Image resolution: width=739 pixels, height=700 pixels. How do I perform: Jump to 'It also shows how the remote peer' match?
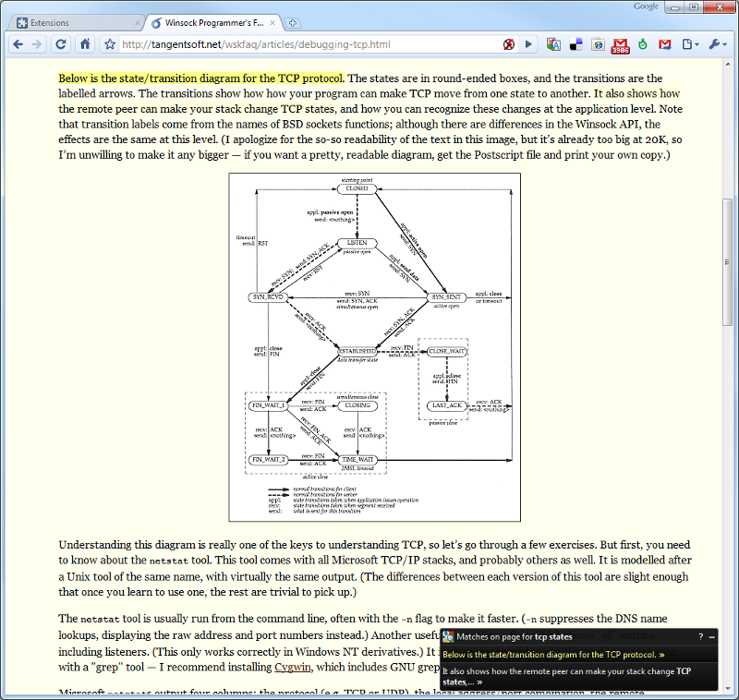point(567,676)
